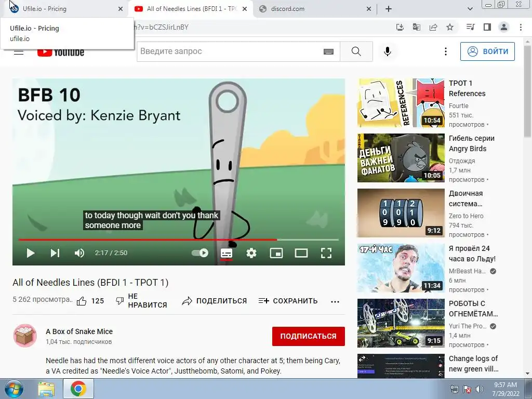Open a new browser tab
The height and width of the screenshot is (399, 532).
click(389, 9)
